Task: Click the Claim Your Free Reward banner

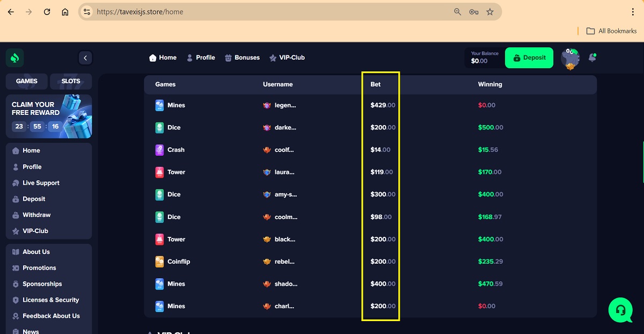Action: [49, 117]
